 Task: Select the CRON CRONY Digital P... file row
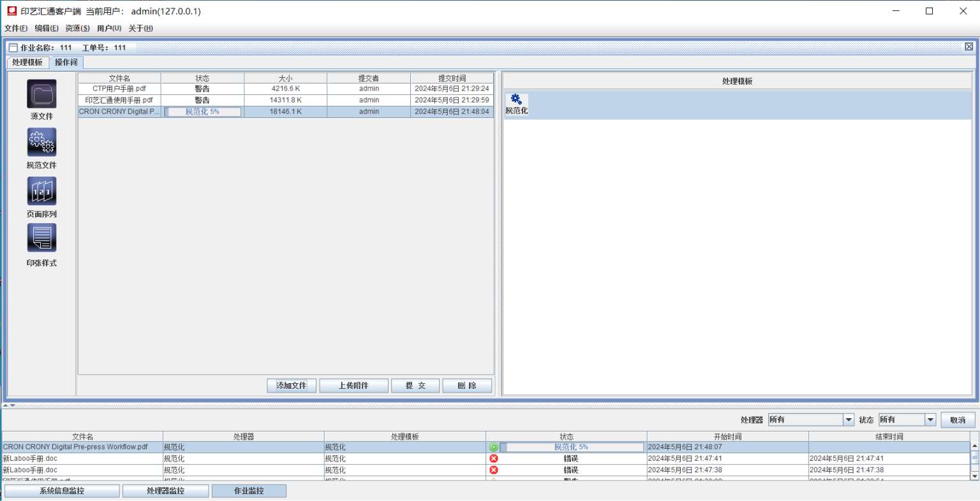(x=286, y=112)
